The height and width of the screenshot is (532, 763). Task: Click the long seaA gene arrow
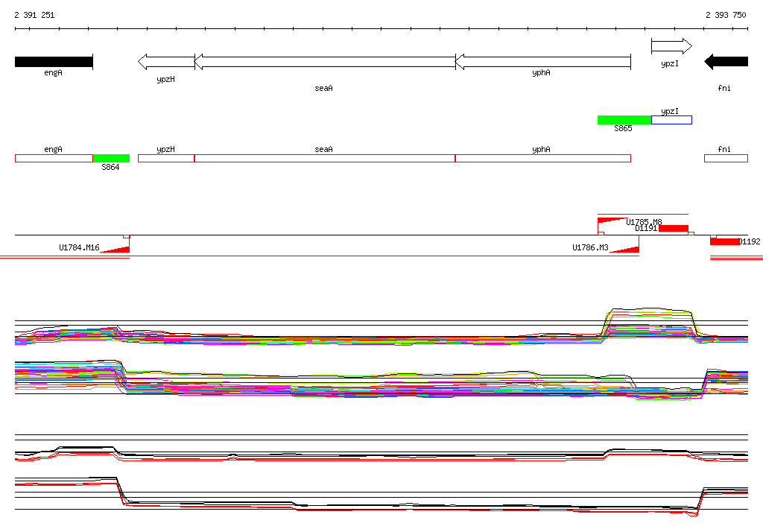[325, 62]
